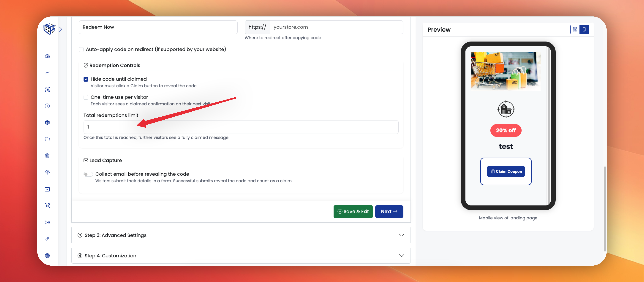Enable One-time use per visitor
Viewport: 644px width, 282px height.
click(x=86, y=97)
